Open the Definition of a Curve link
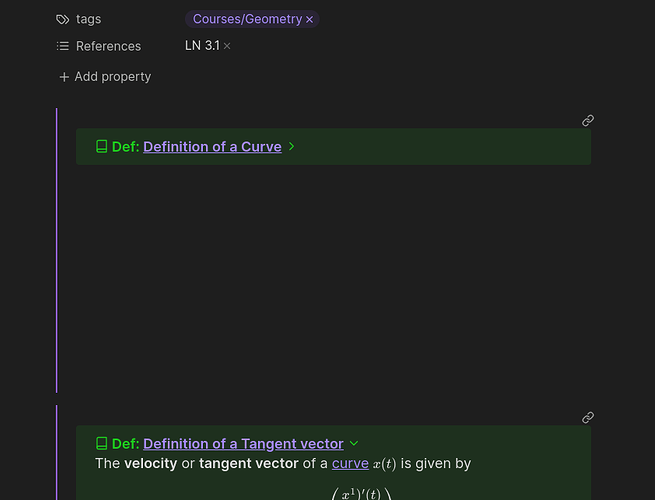 click(212, 147)
